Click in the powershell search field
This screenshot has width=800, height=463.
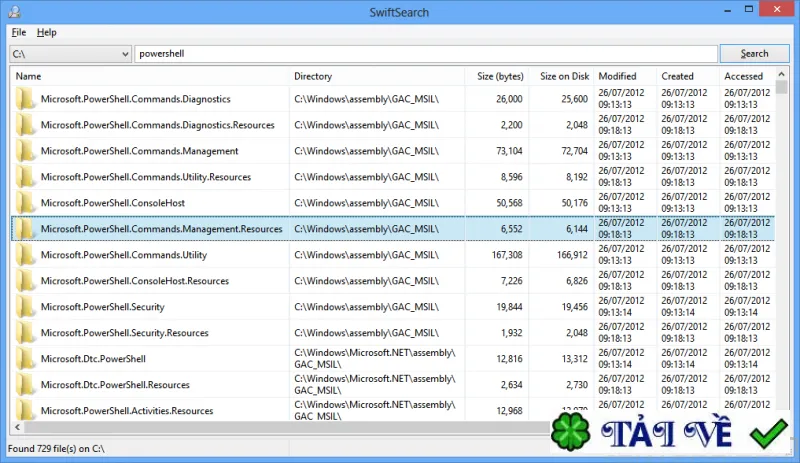426,54
